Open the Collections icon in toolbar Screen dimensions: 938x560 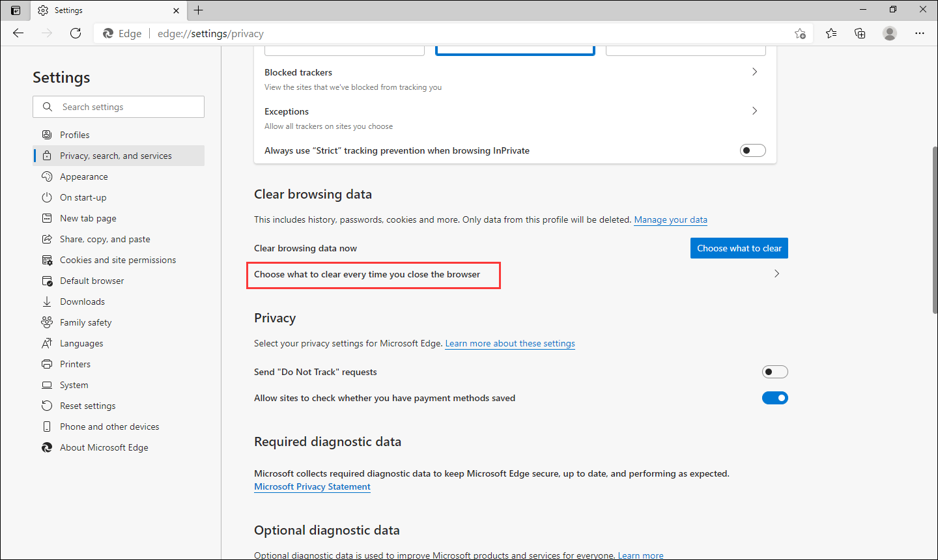pyautogui.click(x=860, y=33)
